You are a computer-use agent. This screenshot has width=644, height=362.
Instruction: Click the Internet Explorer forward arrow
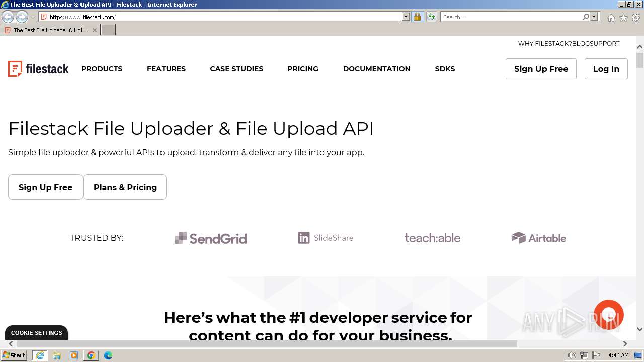tap(22, 17)
